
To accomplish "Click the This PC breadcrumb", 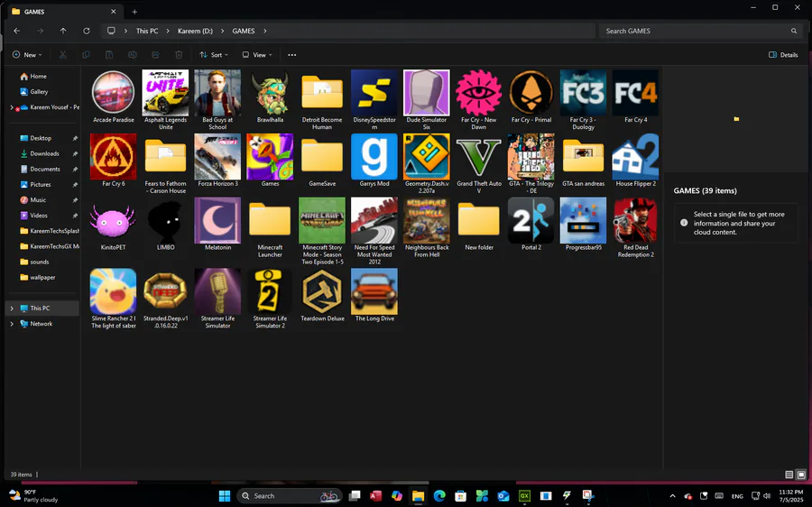I will [147, 31].
